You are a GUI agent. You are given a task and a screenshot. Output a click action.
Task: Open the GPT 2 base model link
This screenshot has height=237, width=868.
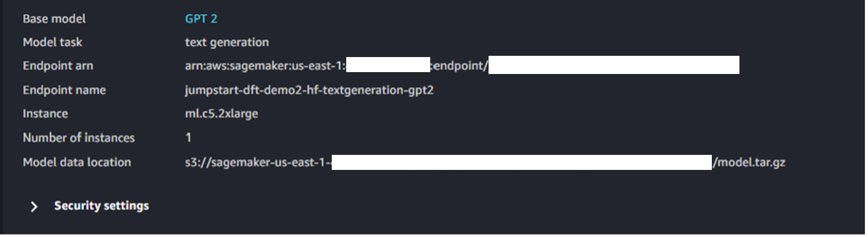(x=201, y=19)
